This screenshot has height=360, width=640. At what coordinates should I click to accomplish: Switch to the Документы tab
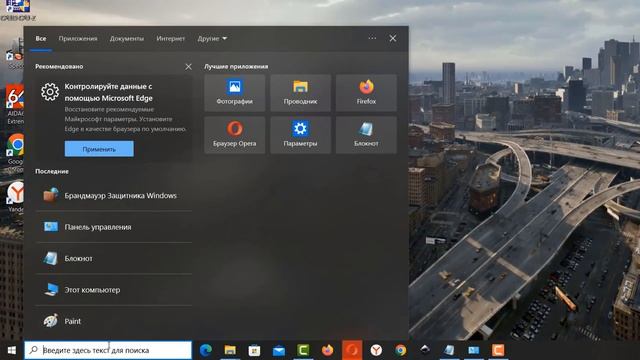(127, 38)
